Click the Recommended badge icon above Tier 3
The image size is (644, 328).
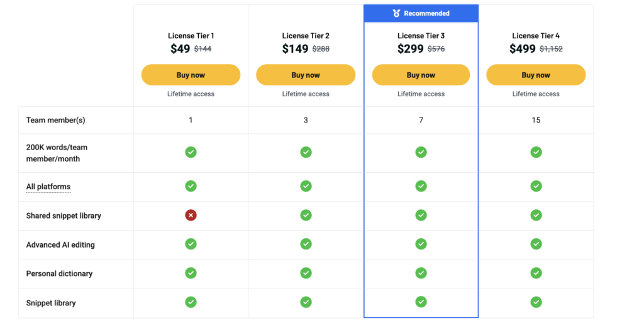click(396, 13)
